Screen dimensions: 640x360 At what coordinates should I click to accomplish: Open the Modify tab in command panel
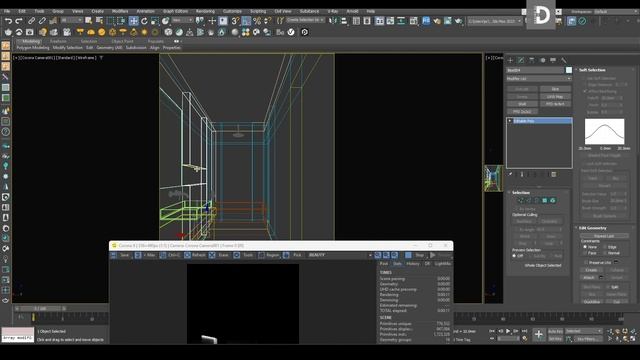pyautogui.click(x=521, y=60)
